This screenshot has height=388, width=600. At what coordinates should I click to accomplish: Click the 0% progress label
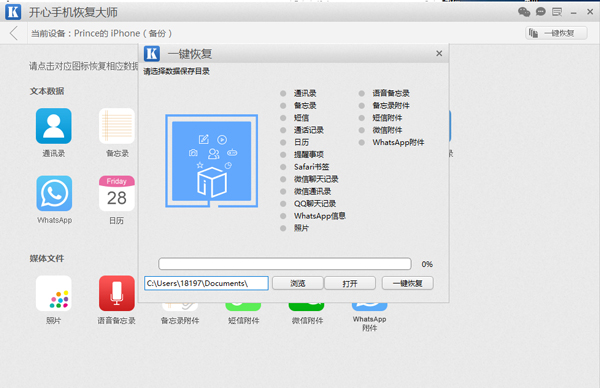(x=427, y=264)
